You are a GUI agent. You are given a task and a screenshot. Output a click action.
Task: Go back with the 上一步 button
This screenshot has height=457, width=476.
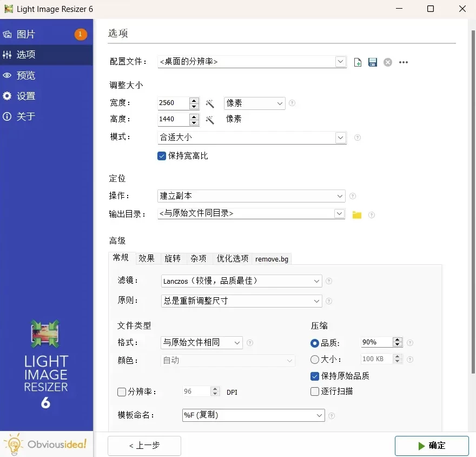[x=144, y=446]
